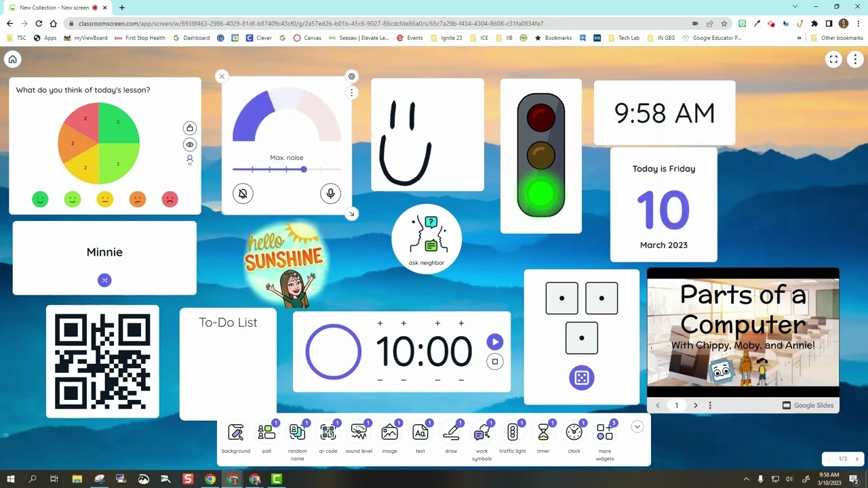Switch the traffic light to red
This screenshot has height=488, width=868.
(x=540, y=117)
